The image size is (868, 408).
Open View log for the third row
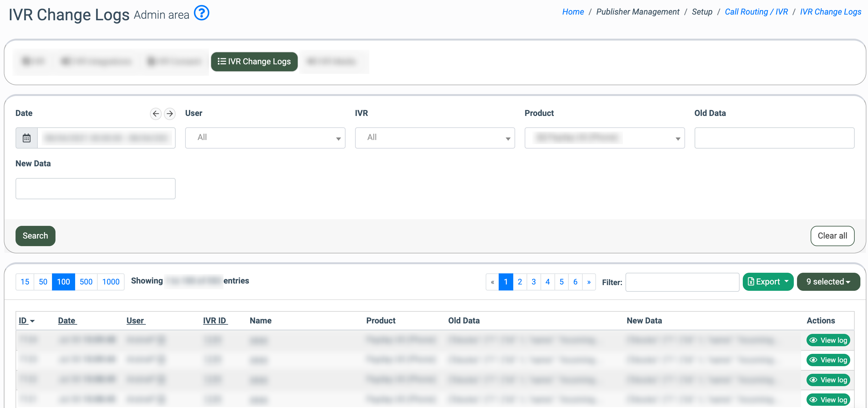828,380
